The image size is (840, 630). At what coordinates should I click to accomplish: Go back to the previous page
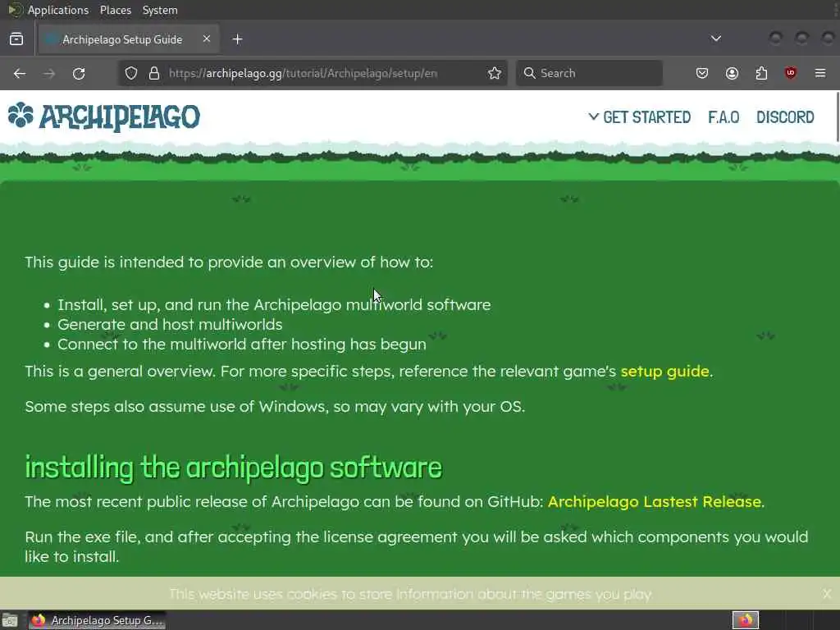(x=20, y=73)
